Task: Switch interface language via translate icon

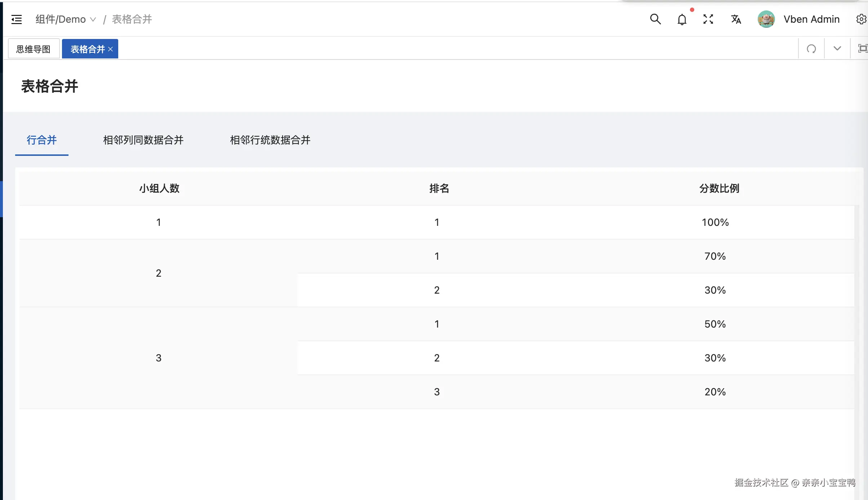Action: (x=736, y=19)
